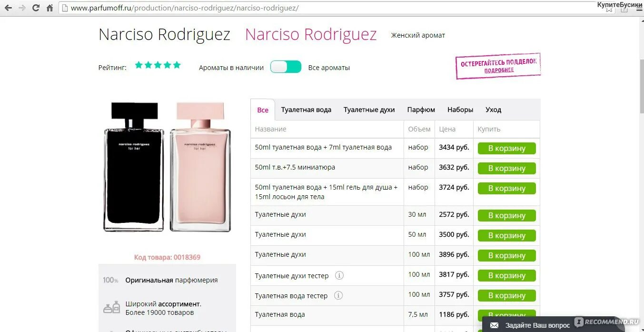Click 50ml т.в.+7.5 миниатюра row name
This screenshot has width=644, height=332.
pos(295,167)
